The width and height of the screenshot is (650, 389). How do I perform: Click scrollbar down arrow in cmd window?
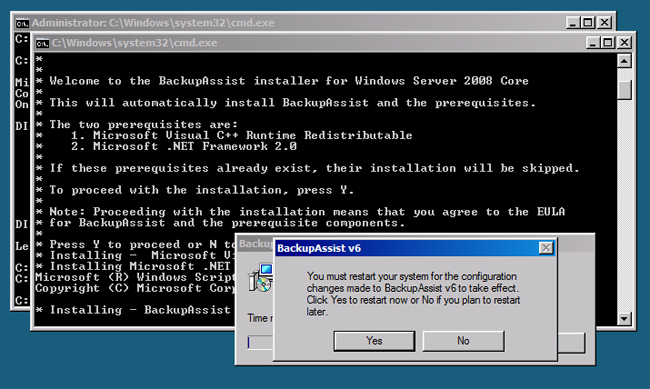[x=624, y=318]
